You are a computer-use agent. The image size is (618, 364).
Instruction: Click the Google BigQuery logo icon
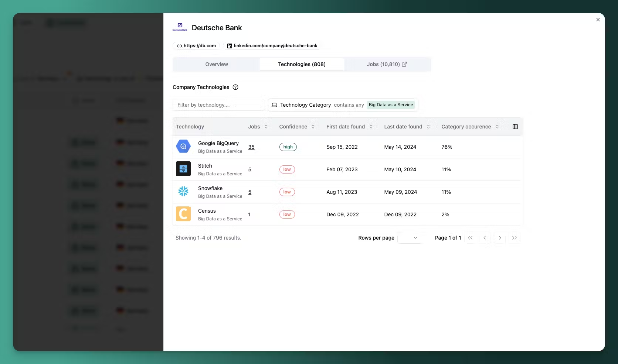click(183, 147)
